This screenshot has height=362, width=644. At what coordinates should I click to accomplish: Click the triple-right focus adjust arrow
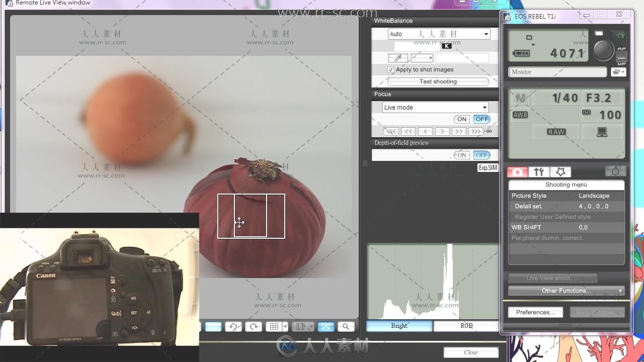[x=475, y=131]
